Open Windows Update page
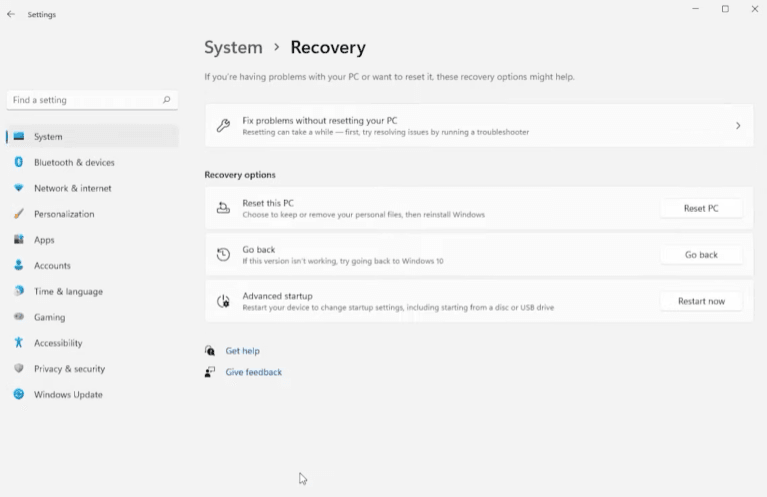Image resolution: width=767 pixels, height=497 pixels. pos(92,394)
